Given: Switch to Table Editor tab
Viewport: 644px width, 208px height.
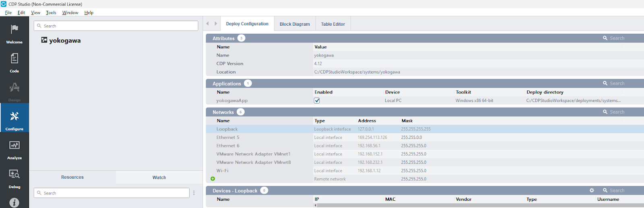Looking at the screenshot, I should pos(333,24).
